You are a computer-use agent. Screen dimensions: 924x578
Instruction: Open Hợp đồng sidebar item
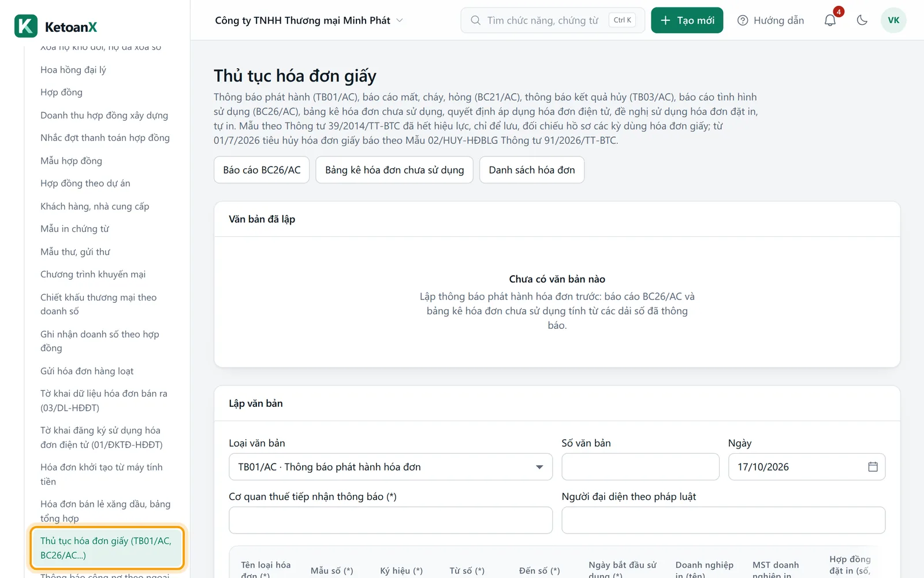61,92
